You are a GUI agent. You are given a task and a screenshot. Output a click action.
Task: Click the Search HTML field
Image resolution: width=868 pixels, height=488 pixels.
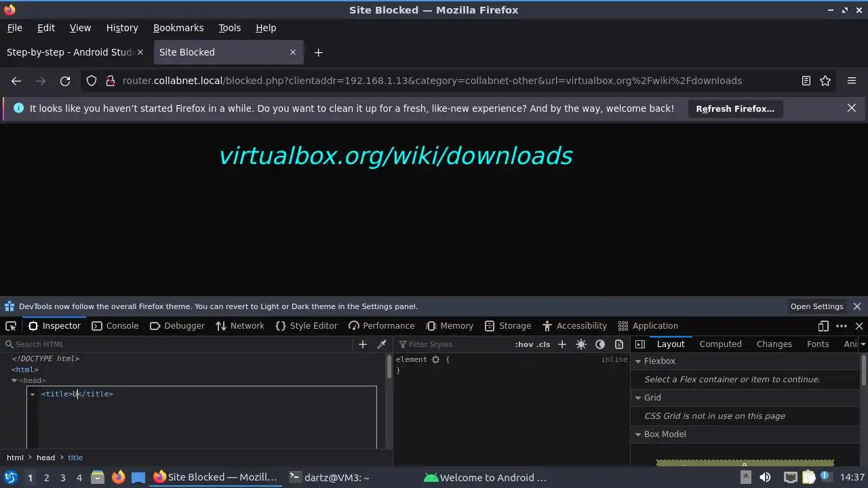176,344
